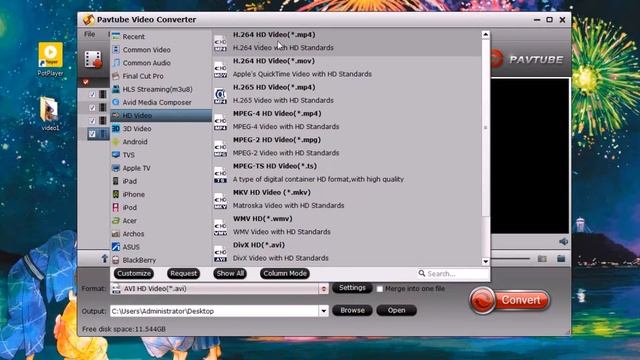
Task: Mute preview with speaker icon
Action: pos(563,242)
